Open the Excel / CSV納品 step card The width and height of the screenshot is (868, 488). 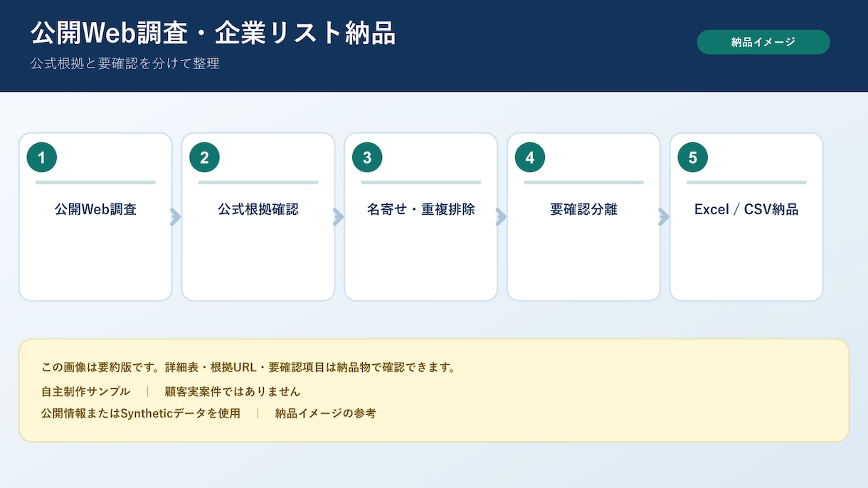pyautogui.click(x=746, y=217)
